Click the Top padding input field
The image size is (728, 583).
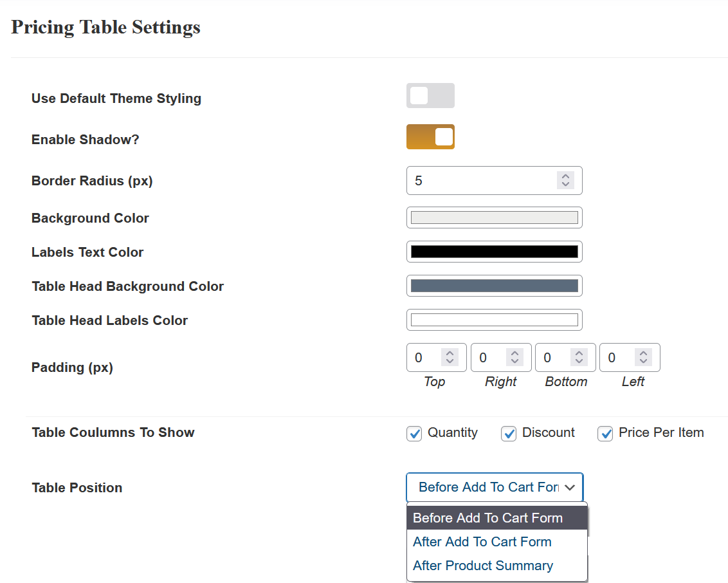pyautogui.click(x=437, y=357)
